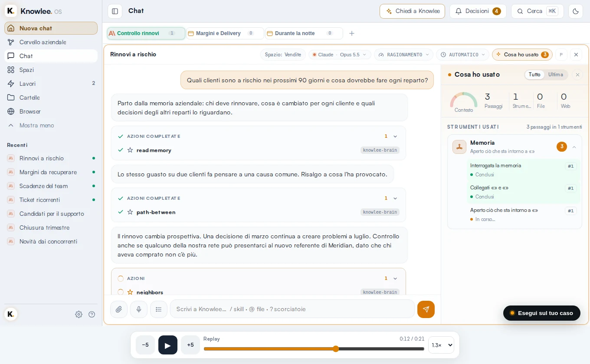Switch to Durante la notte tab
Screen dimensions: 590x364
[x=304, y=33]
